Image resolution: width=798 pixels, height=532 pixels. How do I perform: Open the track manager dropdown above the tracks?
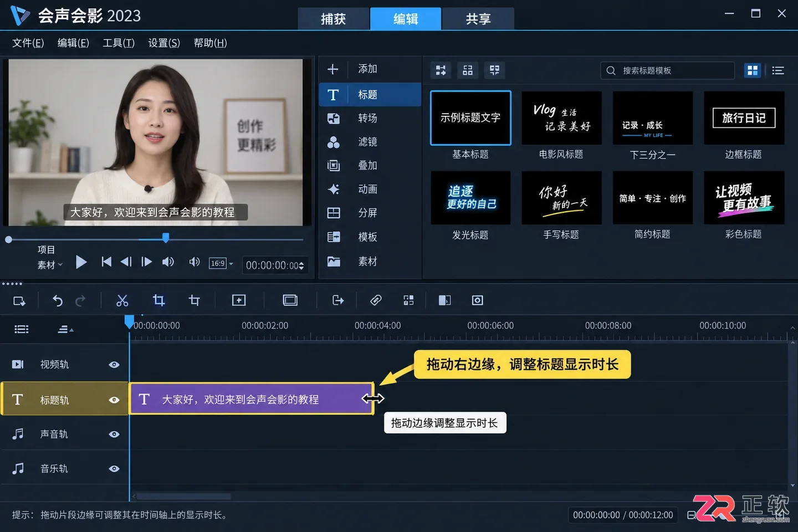click(x=65, y=330)
